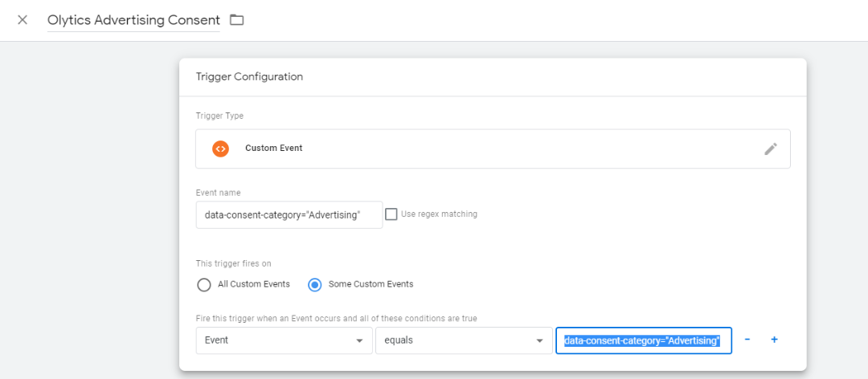Click Trigger Configuration heading
The width and height of the screenshot is (868, 379).
pyautogui.click(x=249, y=77)
